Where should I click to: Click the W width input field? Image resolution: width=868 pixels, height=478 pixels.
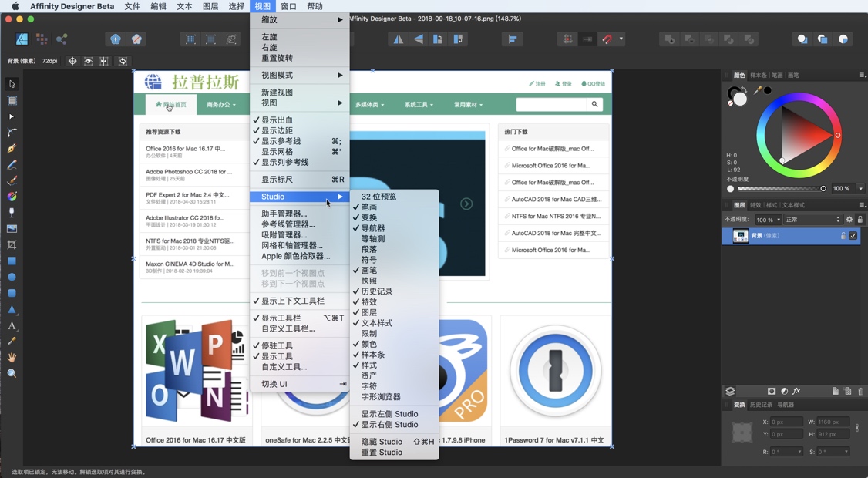[x=833, y=422]
